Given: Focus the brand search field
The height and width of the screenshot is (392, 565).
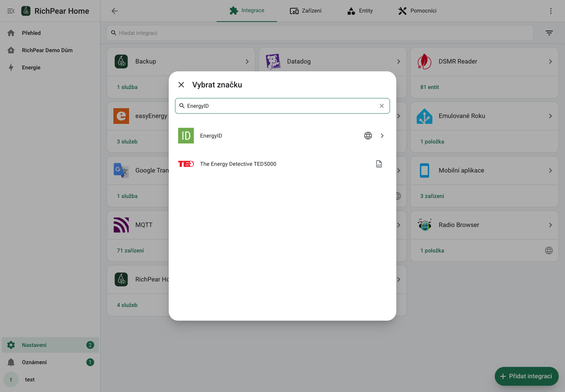Looking at the screenshot, I should coord(282,106).
